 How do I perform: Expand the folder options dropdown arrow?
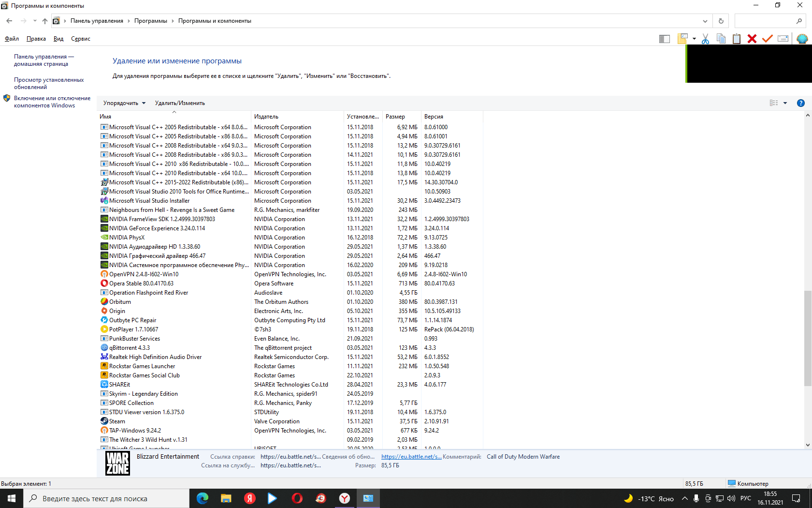click(x=694, y=39)
